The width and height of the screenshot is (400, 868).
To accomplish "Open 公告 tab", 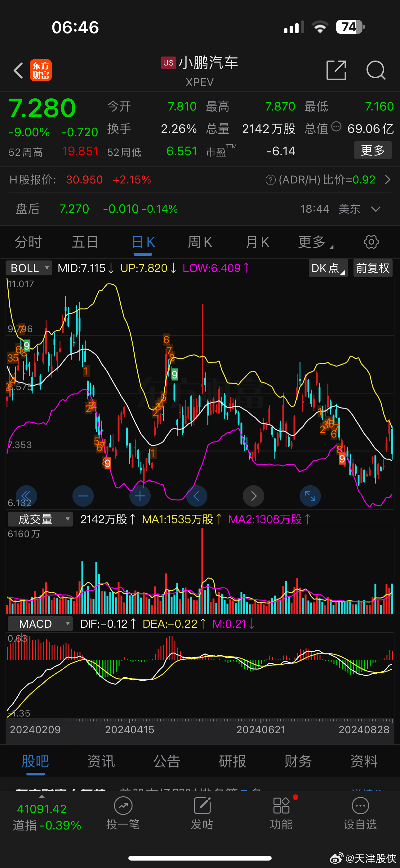I will 167,761.
